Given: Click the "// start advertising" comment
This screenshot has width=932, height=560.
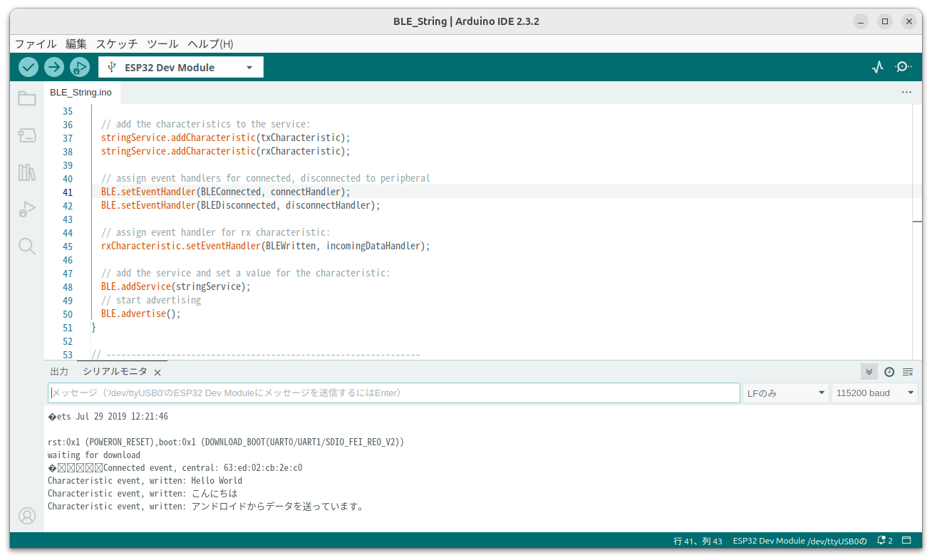Looking at the screenshot, I should 151,301.
